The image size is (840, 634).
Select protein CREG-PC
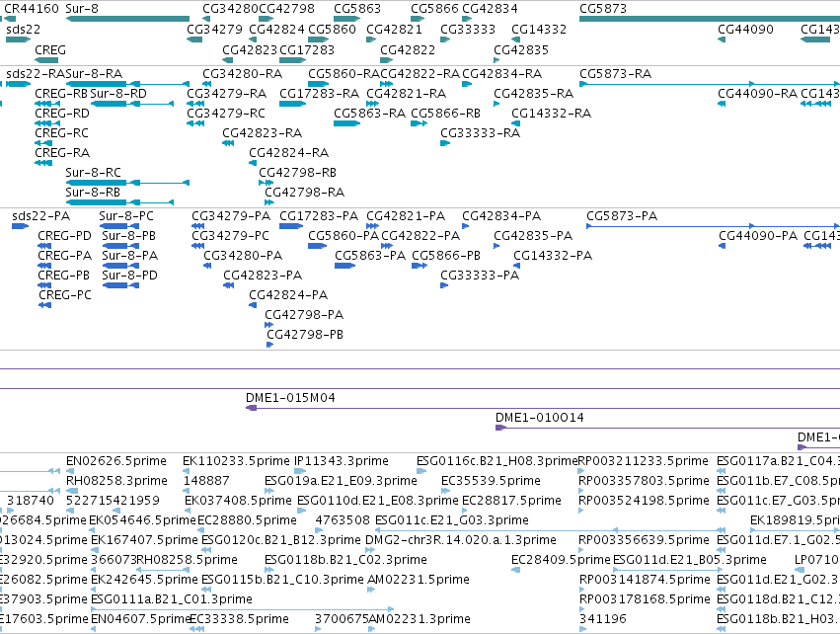(x=65, y=294)
